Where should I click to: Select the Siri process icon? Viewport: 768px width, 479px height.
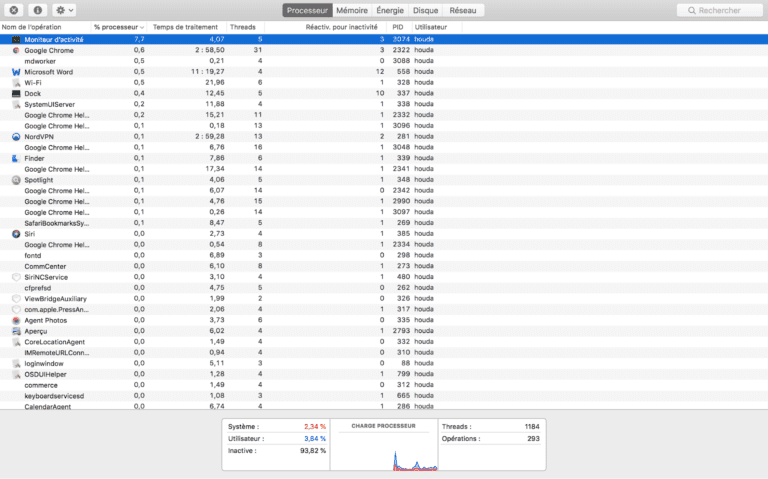coord(16,234)
